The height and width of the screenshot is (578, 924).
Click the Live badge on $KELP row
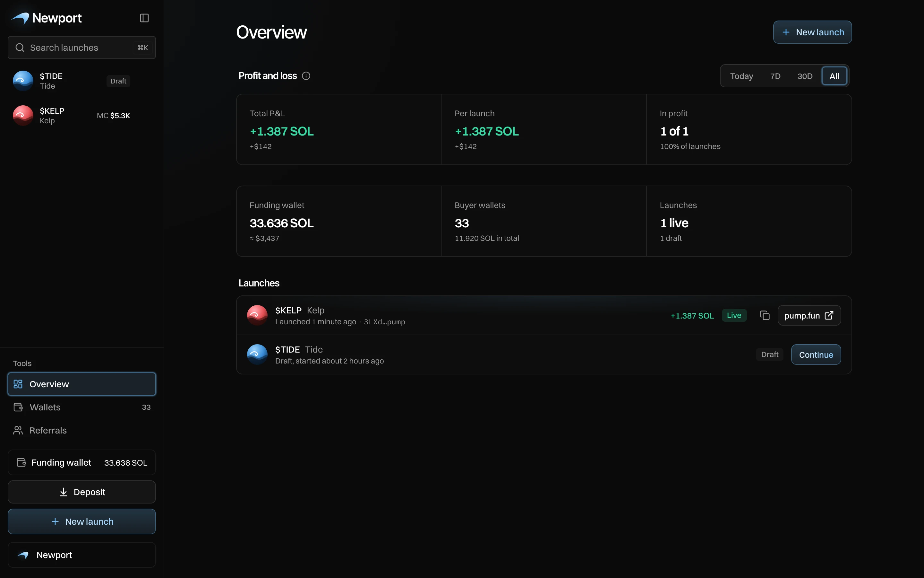(734, 315)
